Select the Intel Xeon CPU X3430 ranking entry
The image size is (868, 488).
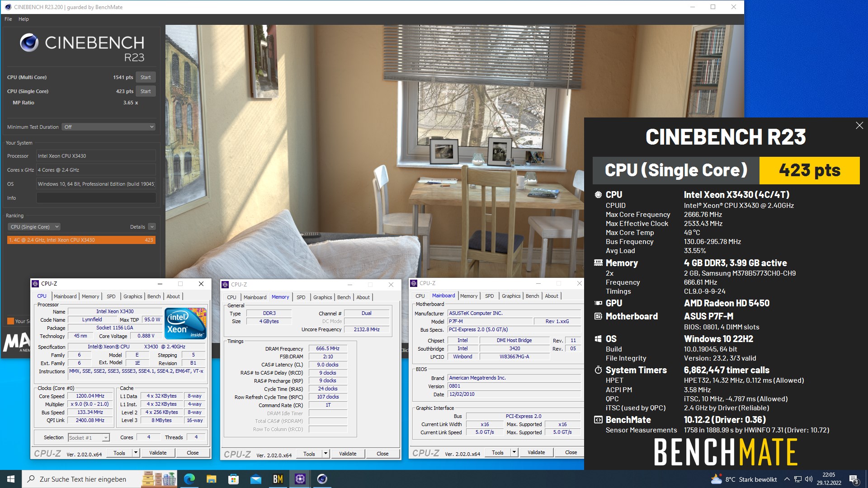81,240
